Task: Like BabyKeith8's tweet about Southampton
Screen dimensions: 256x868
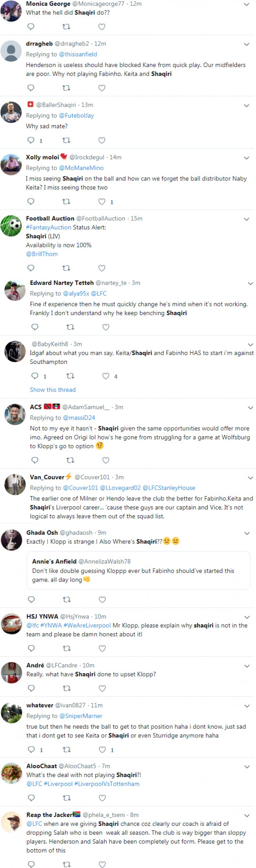Action: point(106,376)
